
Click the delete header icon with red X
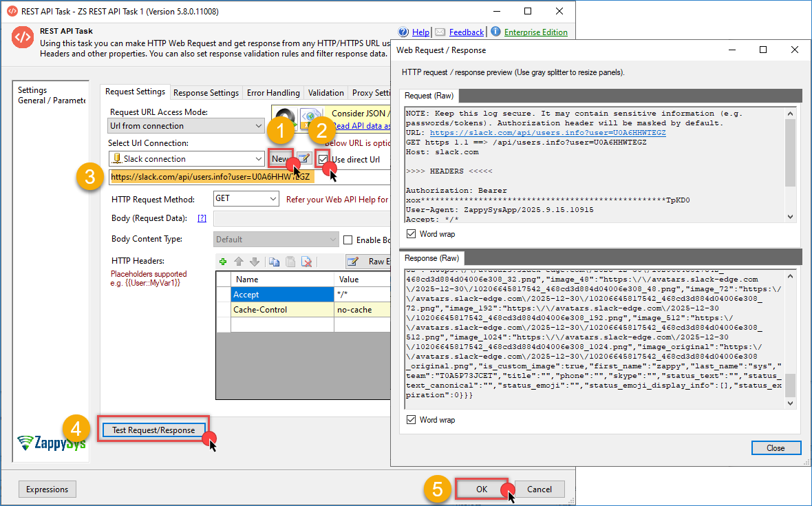coord(307,262)
